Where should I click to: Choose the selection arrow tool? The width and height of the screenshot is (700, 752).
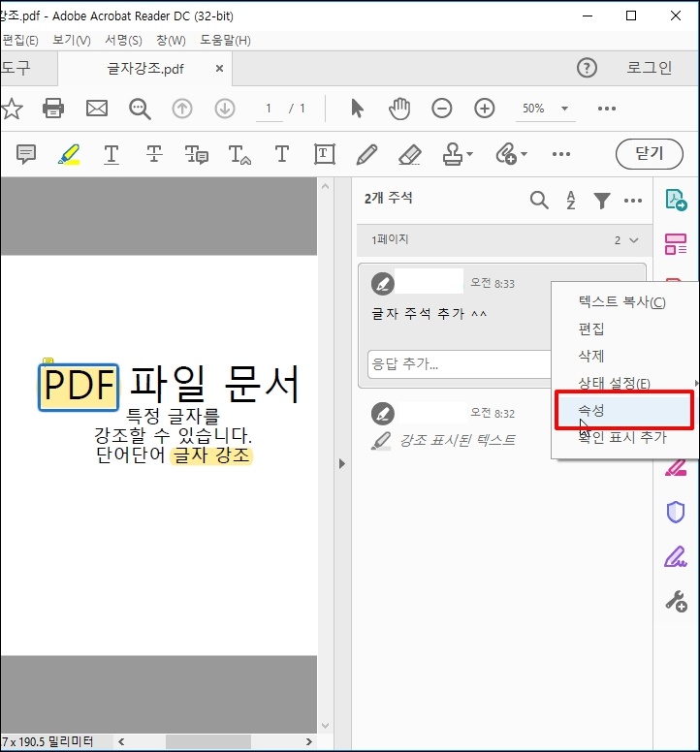pyautogui.click(x=357, y=109)
